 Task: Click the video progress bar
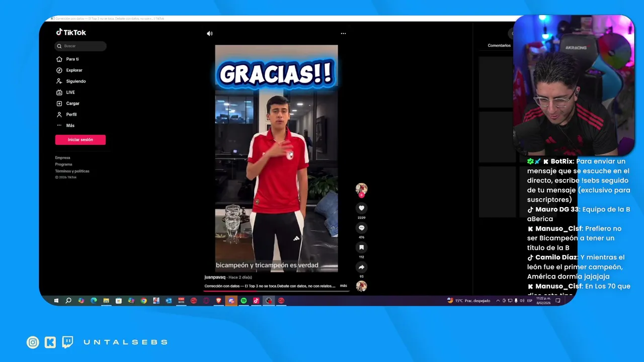click(276, 291)
